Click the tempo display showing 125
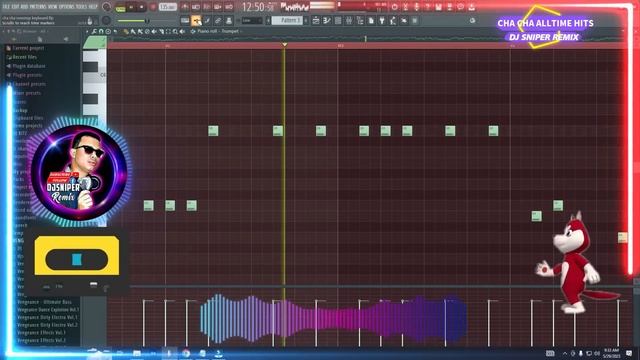Image resolution: width=640 pixels, height=360 pixels. click(x=167, y=7)
